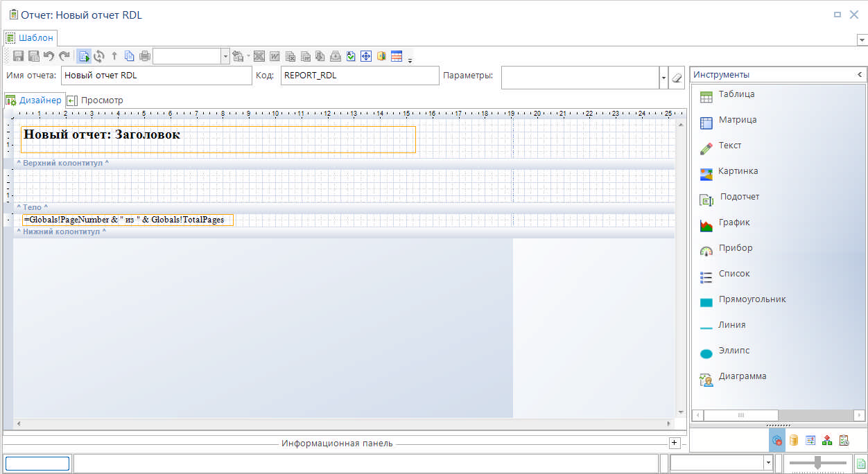The width and height of the screenshot is (868, 474).
Task: Select the Прибор gauge tool
Action: pyautogui.click(x=735, y=249)
